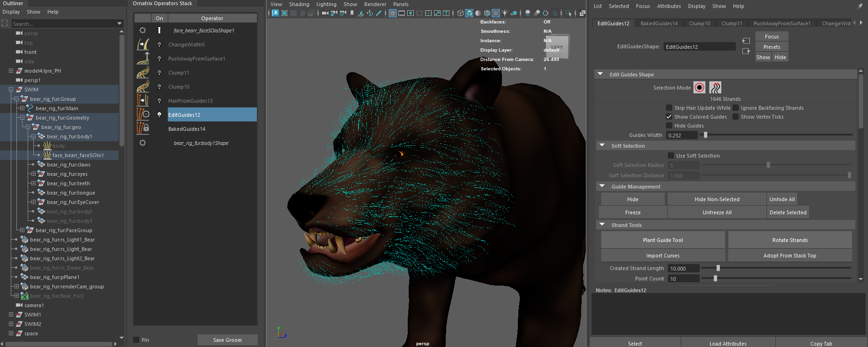This screenshot has width=868, height=347.
Task: Click the ChangeWidth5 operator icon
Action: point(143,45)
